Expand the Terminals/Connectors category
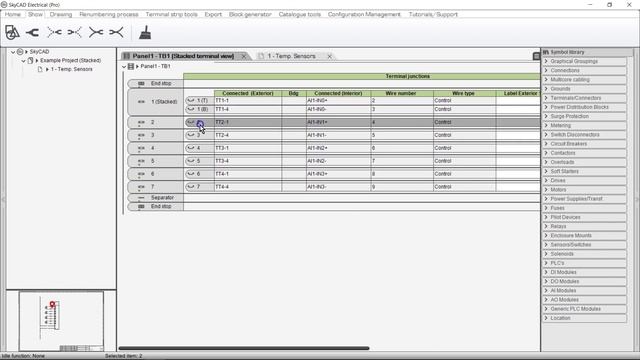This screenshot has width=640, height=360. 546,98
